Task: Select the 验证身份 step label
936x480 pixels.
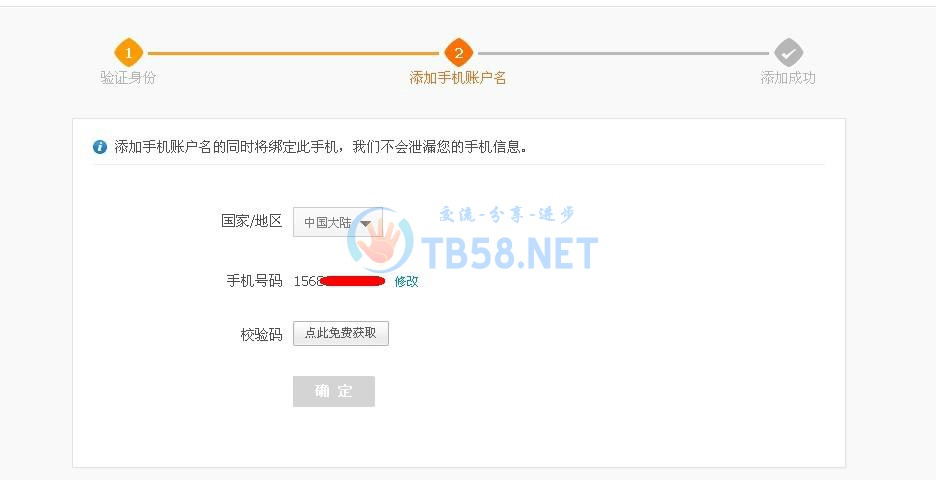Action: point(128,78)
